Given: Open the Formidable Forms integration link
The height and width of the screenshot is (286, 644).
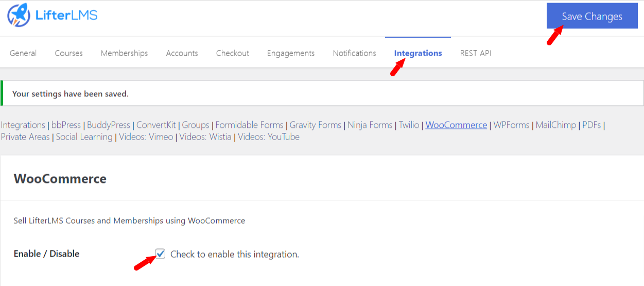Looking at the screenshot, I should coord(250,125).
